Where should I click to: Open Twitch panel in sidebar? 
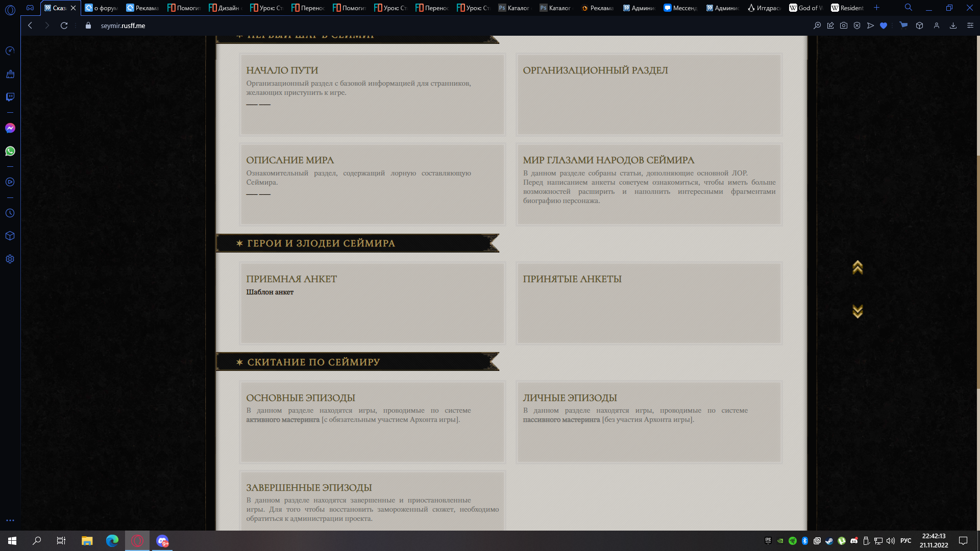click(x=10, y=97)
